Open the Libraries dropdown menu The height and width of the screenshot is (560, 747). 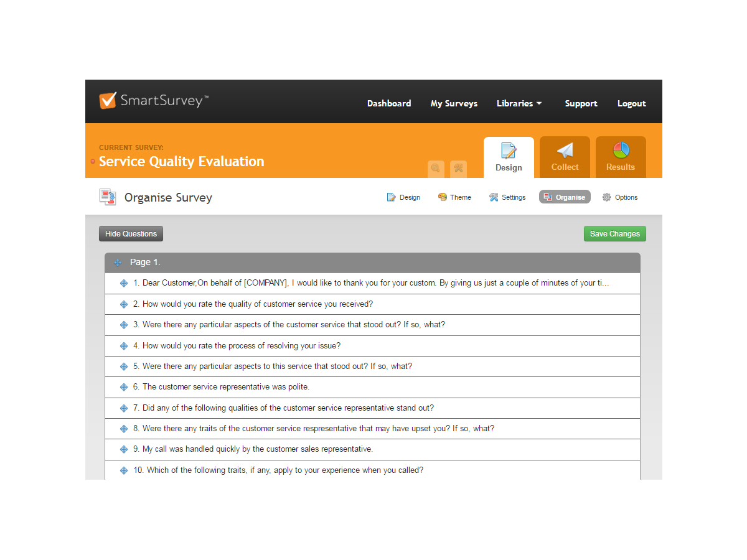(519, 103)
